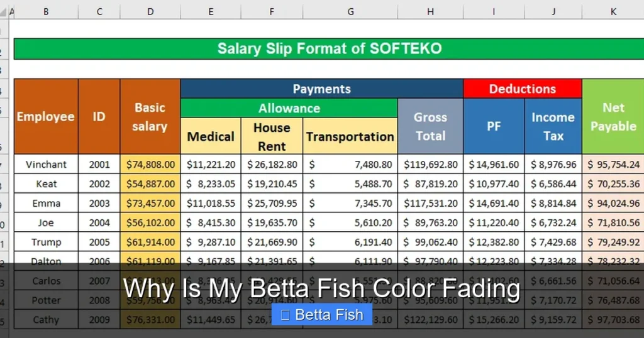Select the Trump employee cell
This screenshot has width=644, height=338.
tap(46, 242)
